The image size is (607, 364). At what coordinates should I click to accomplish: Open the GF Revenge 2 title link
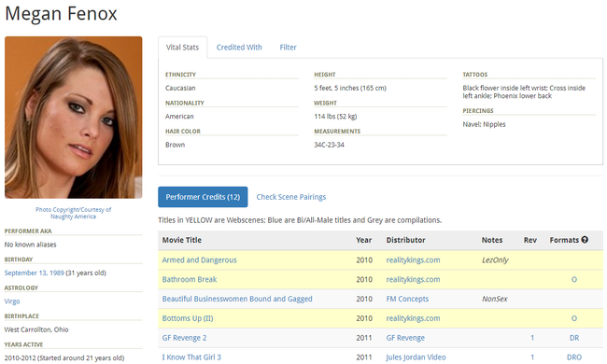[184, 338]
